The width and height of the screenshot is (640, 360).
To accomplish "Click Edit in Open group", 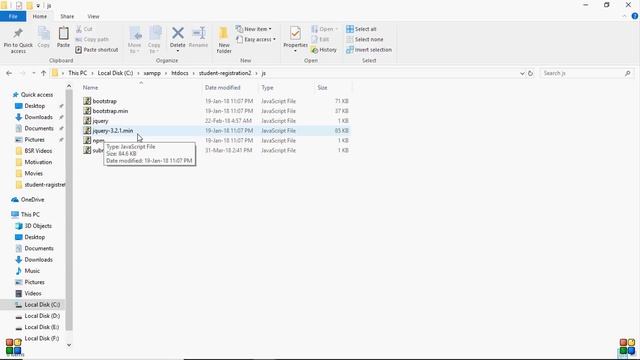I will pyautogui.click(x=320, y=39).
